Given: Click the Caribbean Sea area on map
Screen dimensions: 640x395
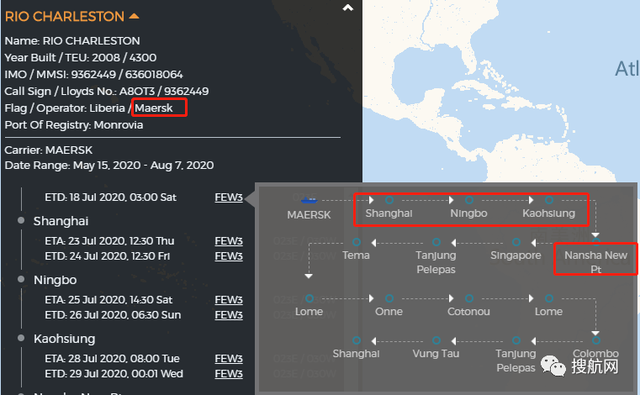Looking at the screenshot, I should 527,122.
